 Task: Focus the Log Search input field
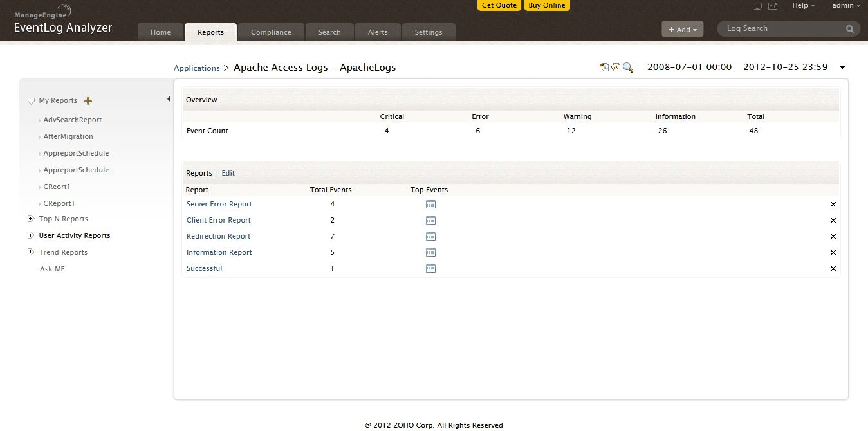(782, 29)
